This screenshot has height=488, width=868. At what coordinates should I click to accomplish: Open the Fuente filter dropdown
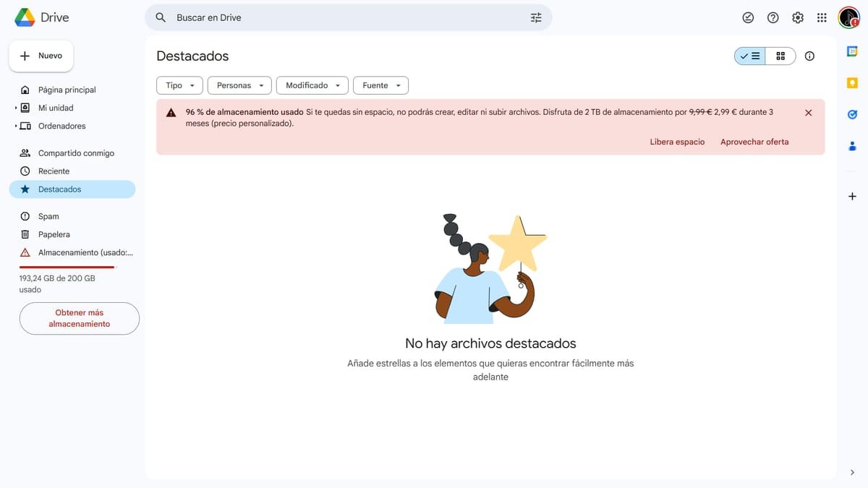[x=381, y=85]
